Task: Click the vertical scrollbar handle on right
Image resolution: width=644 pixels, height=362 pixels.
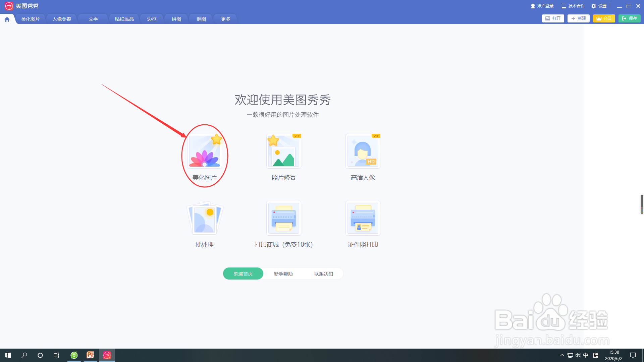Action: pos(642,204)
